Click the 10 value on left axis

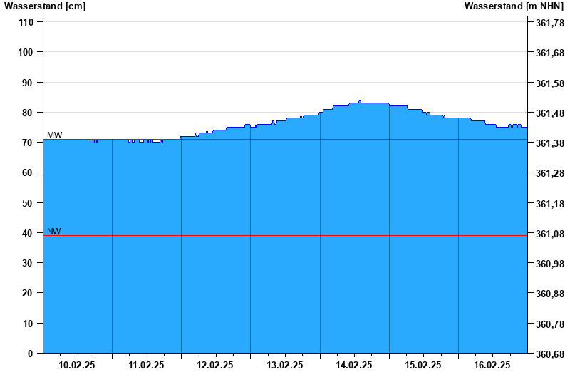point(28,324)
